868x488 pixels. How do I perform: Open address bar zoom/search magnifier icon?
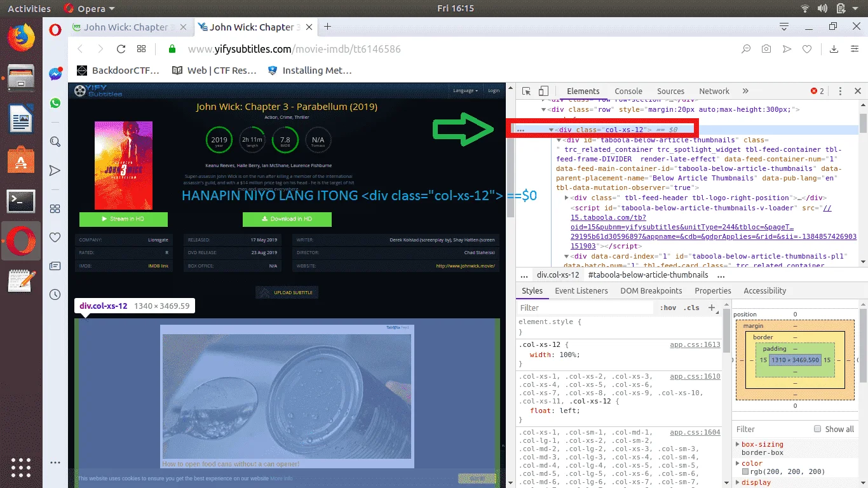[747, 49]
